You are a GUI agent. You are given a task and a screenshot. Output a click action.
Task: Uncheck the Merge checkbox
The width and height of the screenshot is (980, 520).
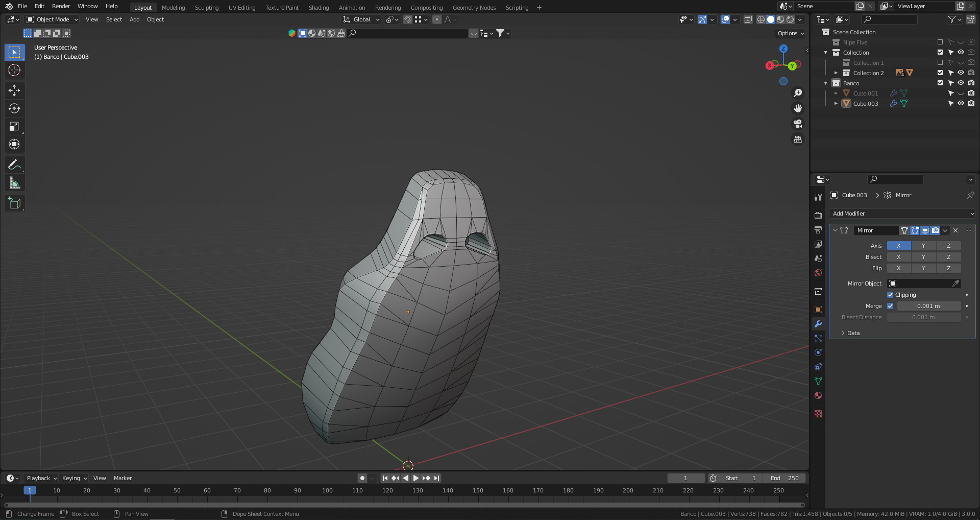click(890, 306)
